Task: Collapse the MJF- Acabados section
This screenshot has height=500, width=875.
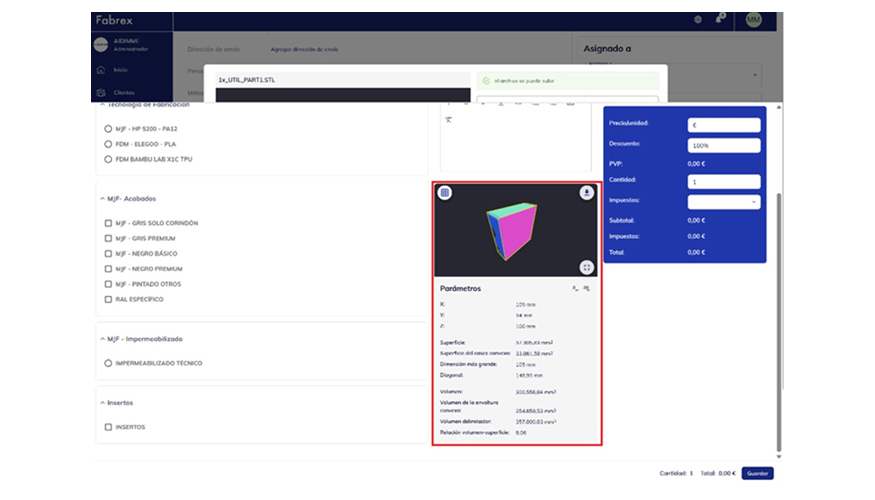Action: click(103, 198)
